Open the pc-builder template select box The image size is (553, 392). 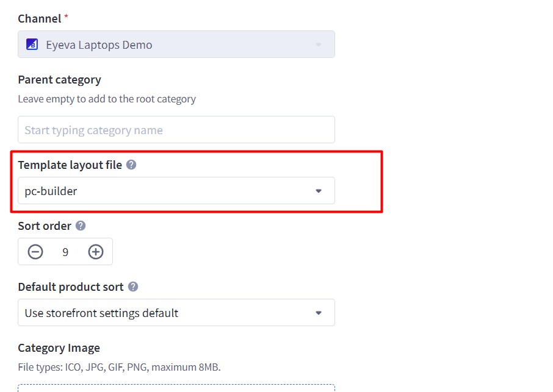click(176, 191)
